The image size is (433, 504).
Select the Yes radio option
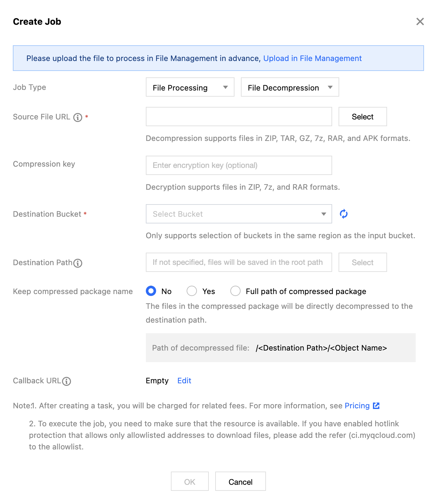(x=192, y=291)
